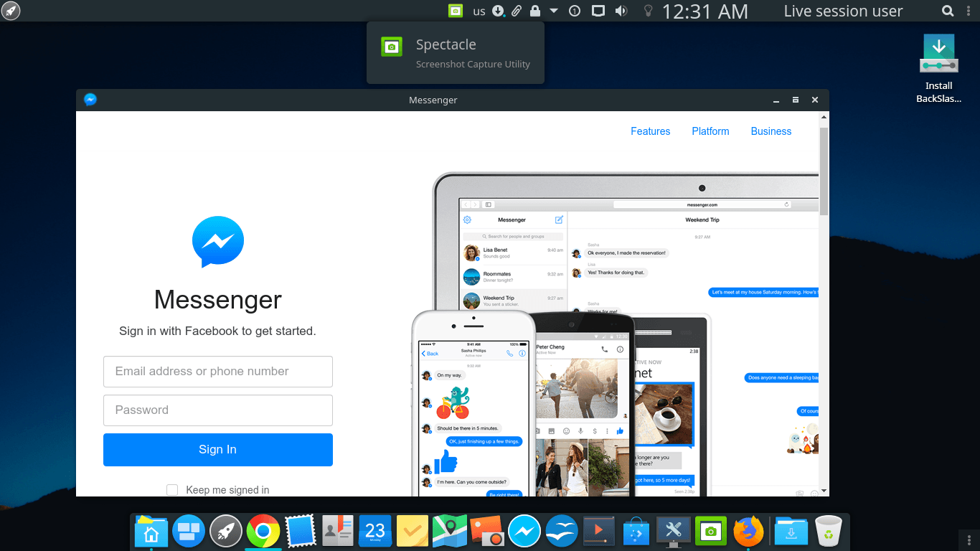Open the clipboard paperclip tray icon

[x=517, y=11]
